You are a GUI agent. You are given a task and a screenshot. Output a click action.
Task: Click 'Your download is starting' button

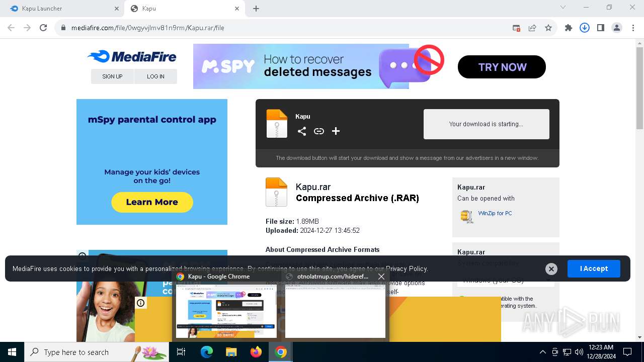486,124
